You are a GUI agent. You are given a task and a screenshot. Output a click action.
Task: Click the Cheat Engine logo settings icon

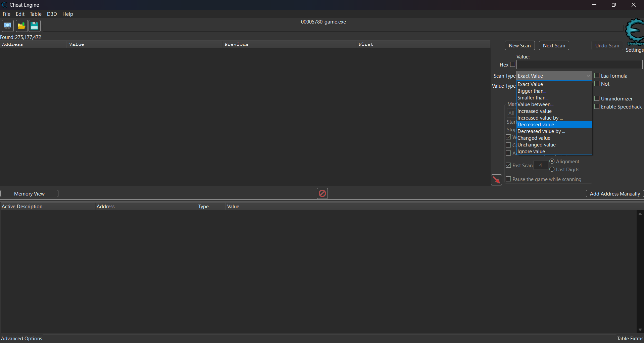point(634,32)
